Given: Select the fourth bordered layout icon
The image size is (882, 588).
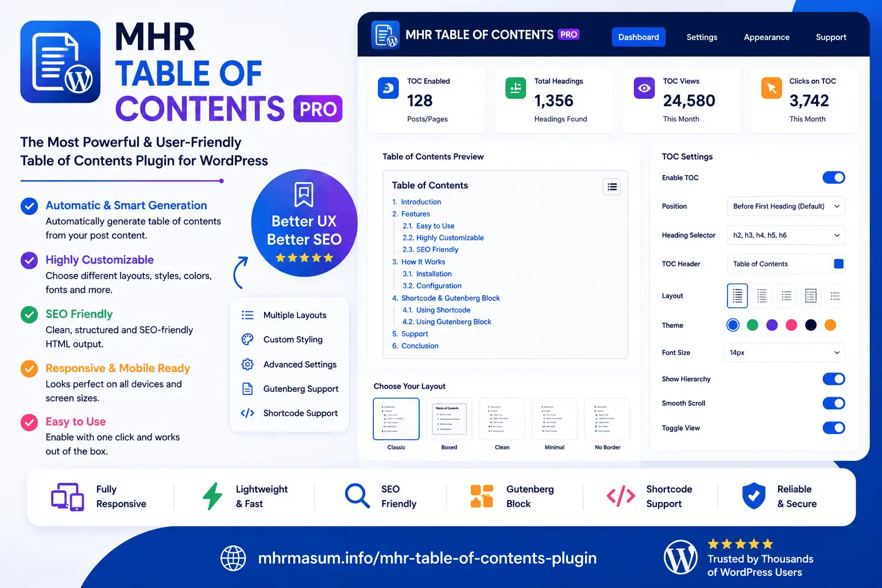Looking at the screenshot, I should [x=811, y=296].
